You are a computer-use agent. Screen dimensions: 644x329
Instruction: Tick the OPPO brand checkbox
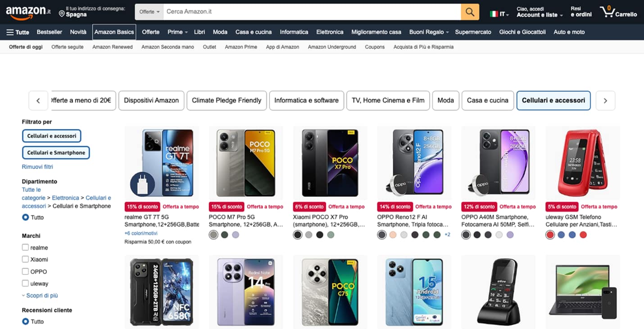[26, 271]
